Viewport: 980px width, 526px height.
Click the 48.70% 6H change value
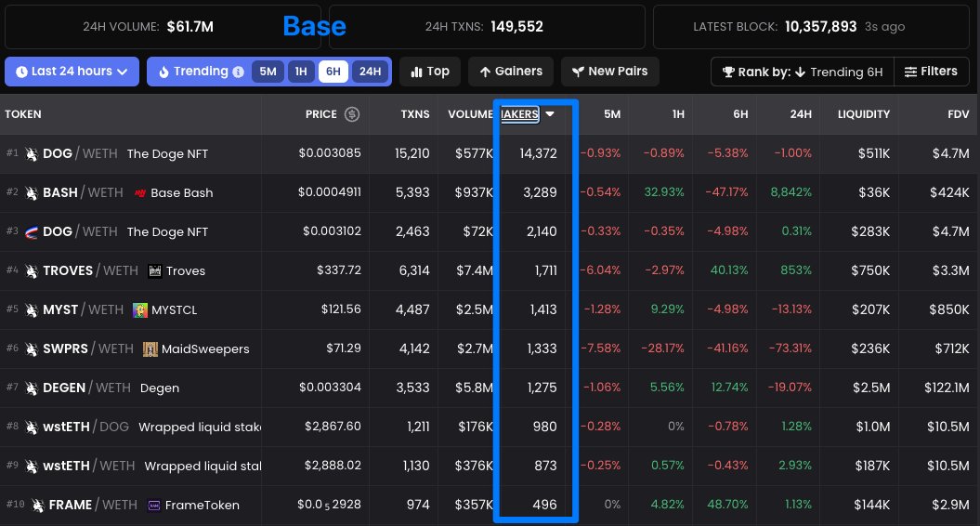[727, 504]
